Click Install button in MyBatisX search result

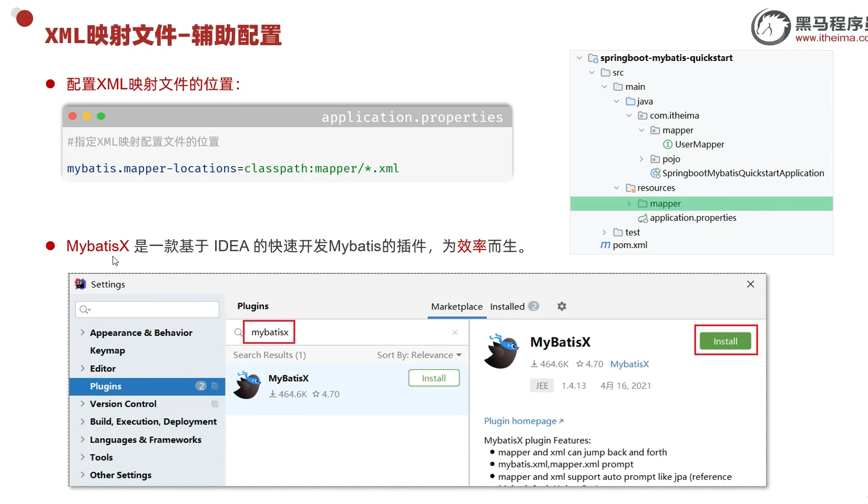(434, 378)
